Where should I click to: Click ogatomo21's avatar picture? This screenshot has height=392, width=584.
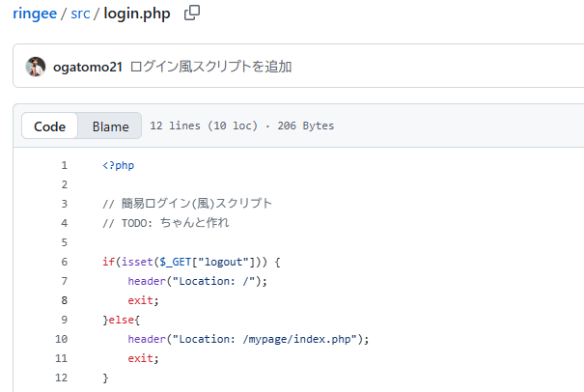[x=36, y=67]
